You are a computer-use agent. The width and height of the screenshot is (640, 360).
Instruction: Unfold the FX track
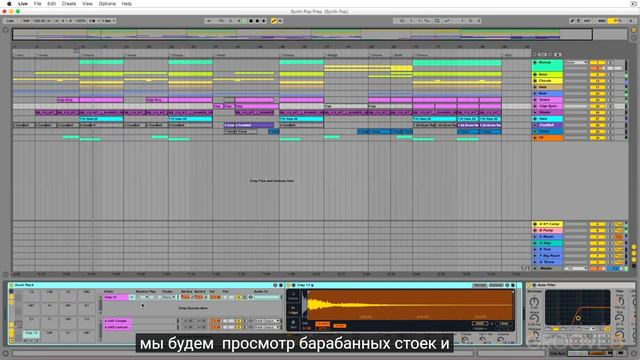535,138
